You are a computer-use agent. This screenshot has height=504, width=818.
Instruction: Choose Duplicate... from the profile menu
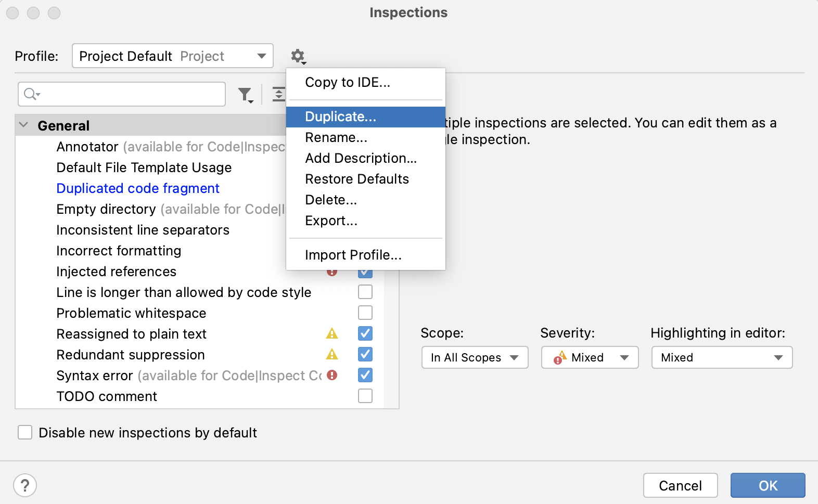pyautogui.click(x=340, y=117)
